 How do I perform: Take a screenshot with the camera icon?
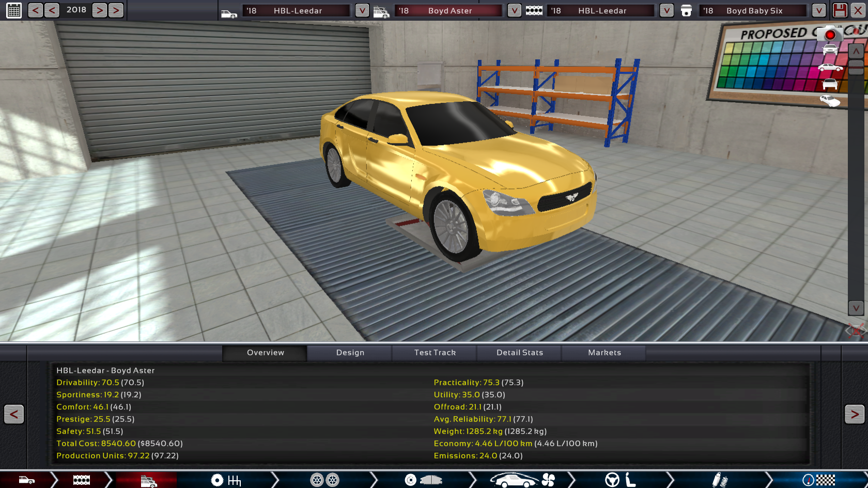coord(830,34)
